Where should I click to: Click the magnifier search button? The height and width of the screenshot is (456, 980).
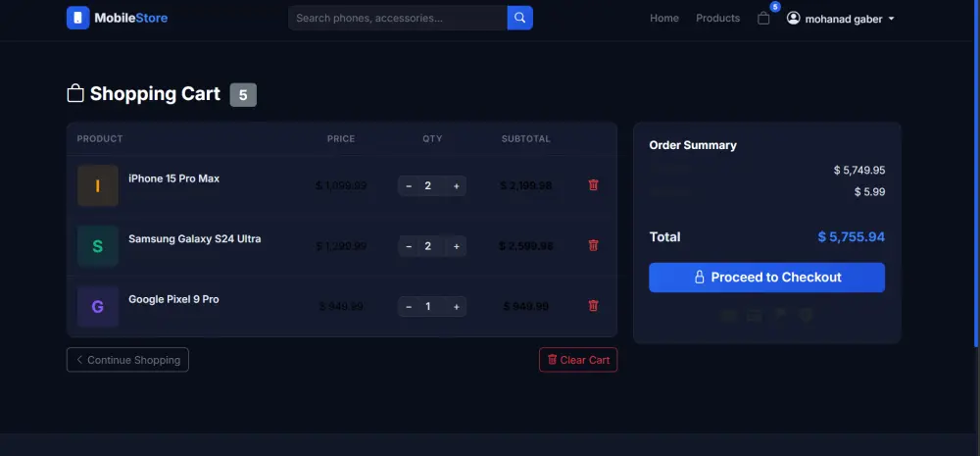[x=520, y=18]
